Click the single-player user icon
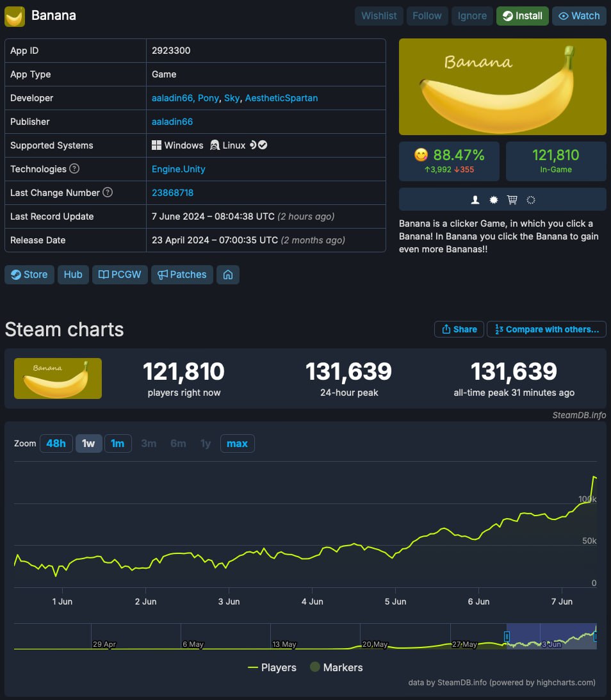The height and width of the screenshot is (700, 611). (475, 200)
